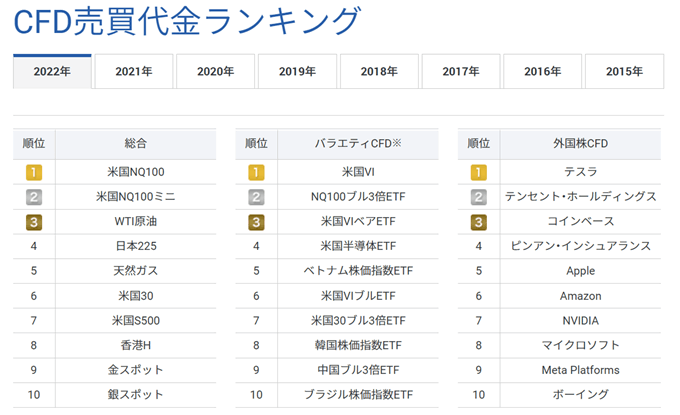Select NQ100ブル3倍ETF entry

point(358,197)
